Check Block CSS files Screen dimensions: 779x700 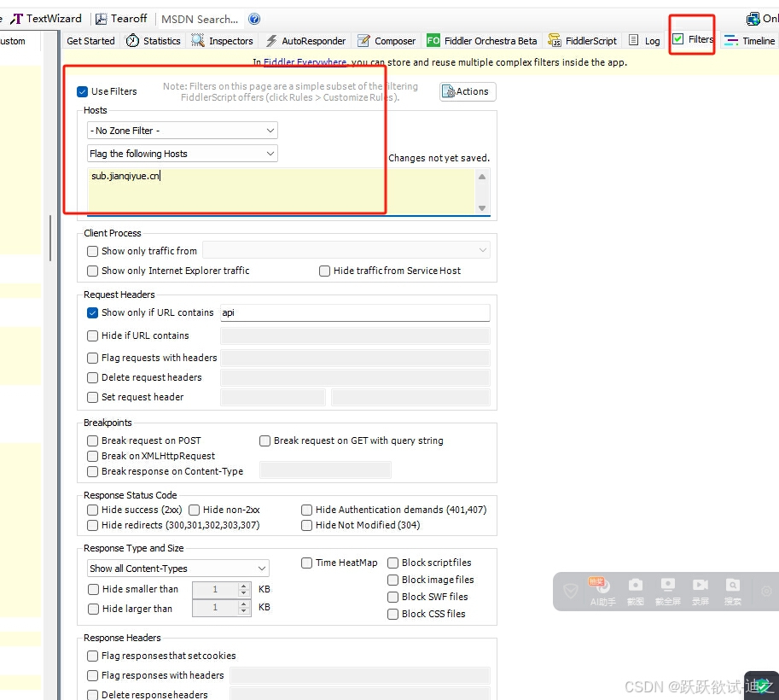click(393, 615)
